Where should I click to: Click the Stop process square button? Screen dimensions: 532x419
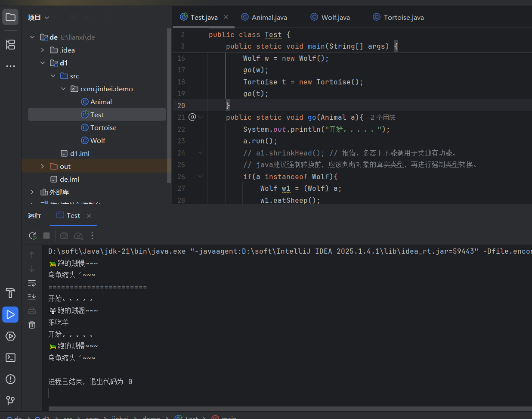click(x=46, y=236)
